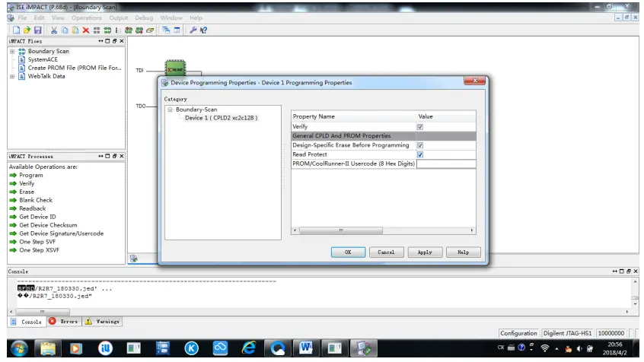Screen dimensions: 644x362
Task: Create a new iMPACT project
Action: [x=16, y=30]
